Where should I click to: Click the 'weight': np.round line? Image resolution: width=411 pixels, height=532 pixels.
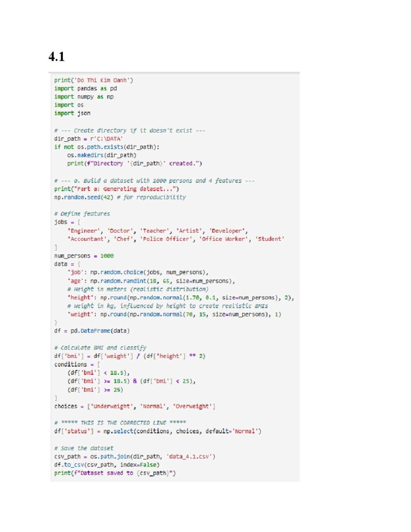[x=174, y=314]
